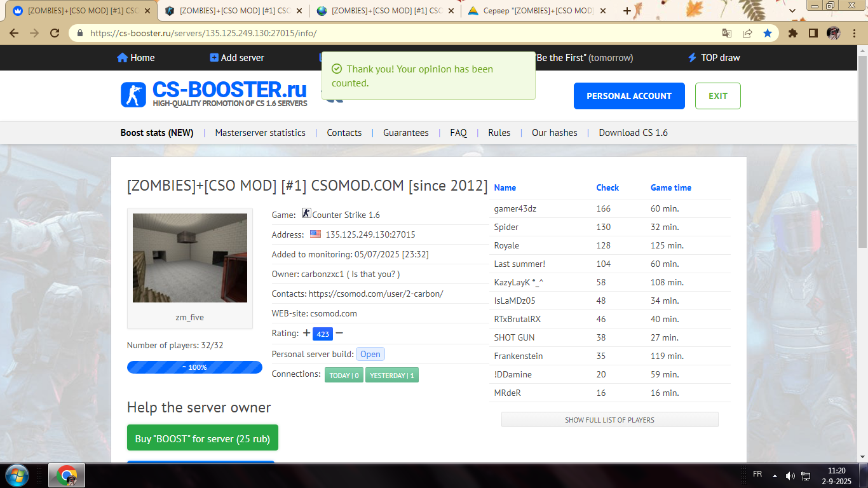The width and height of the screenshot is (868, 488).
Task: Reload the page with the refresh icon
Action: click(55, 33)
